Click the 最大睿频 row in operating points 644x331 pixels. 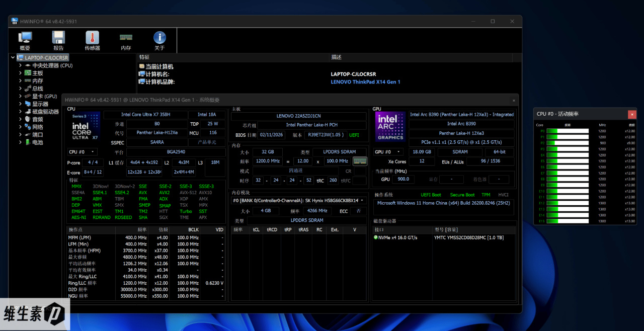tap(146, 257)
